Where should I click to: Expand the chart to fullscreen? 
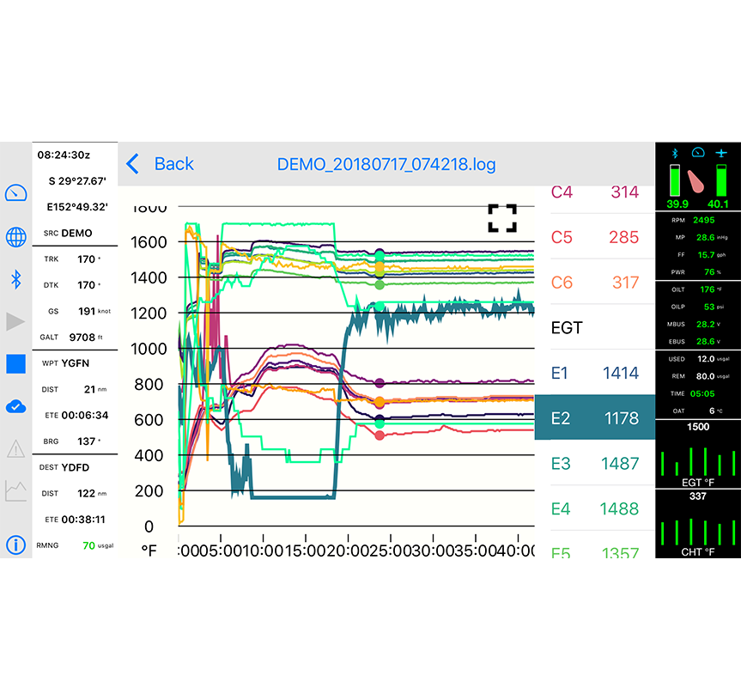pos(502,218)
